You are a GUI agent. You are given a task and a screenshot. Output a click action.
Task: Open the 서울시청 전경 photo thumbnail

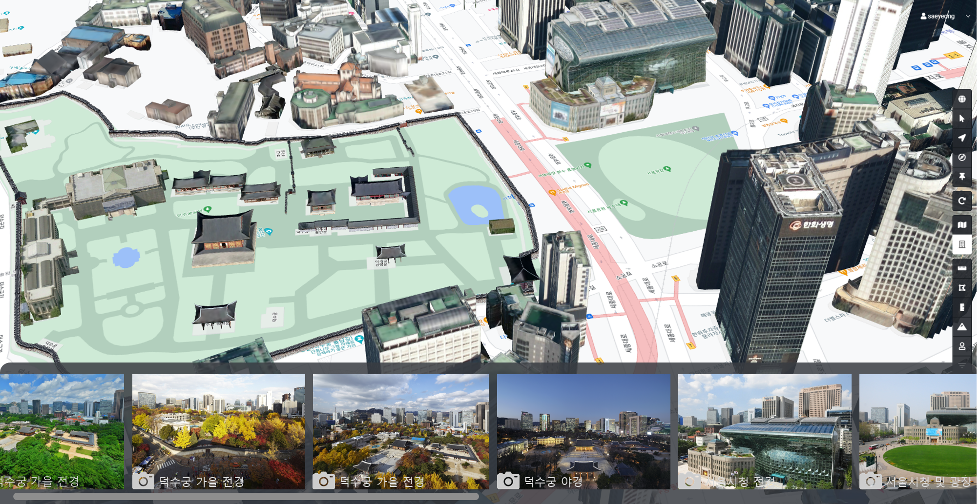tap(765, 432)
